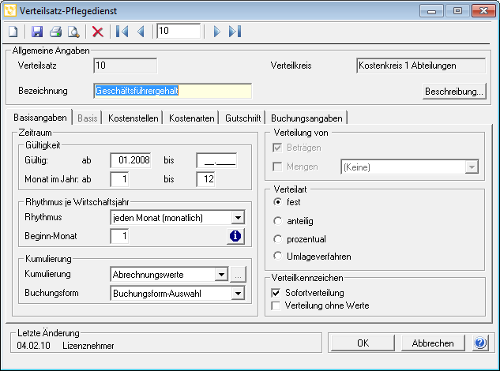Click the Monat im Jahr bis field
The width and height of the screenshot is (500, 371).
pyautogui.click(x=206, y=179)
